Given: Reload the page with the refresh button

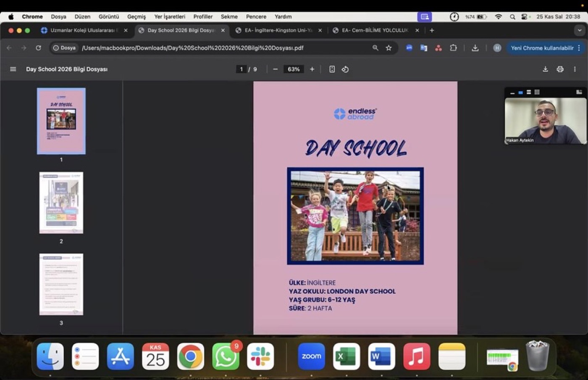Looking at the screenshot, I should tap(38, 48).
